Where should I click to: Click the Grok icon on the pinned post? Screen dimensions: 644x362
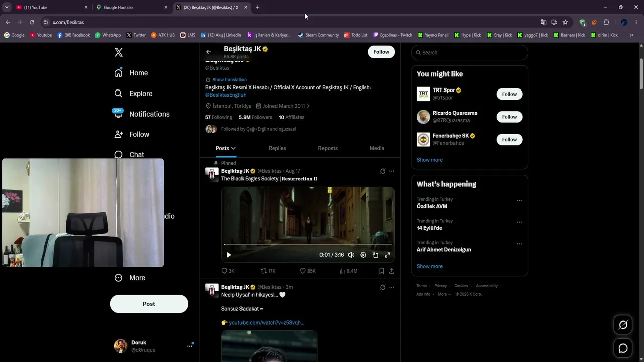tap(383, 171)
